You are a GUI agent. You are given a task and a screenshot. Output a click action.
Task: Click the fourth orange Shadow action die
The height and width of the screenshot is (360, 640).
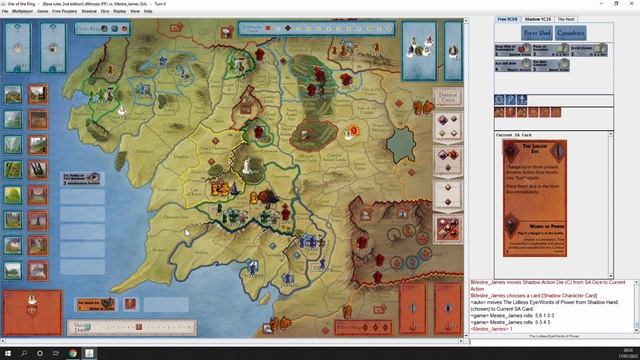533,112
